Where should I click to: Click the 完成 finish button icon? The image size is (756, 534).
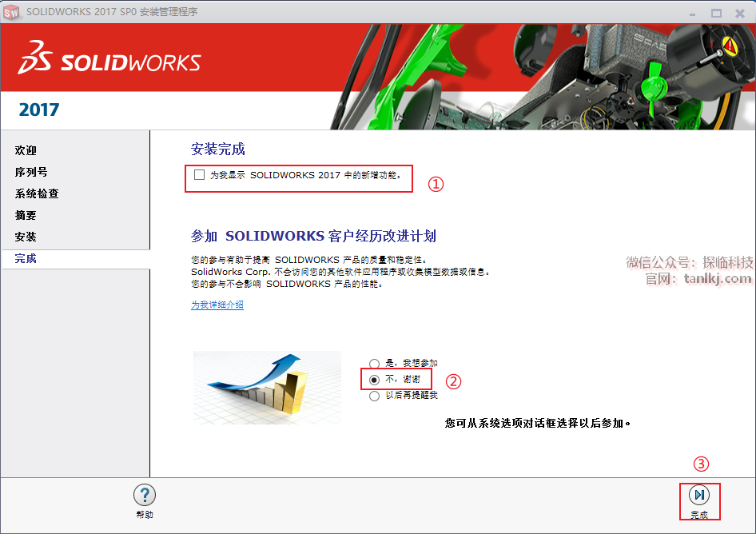point(699,495)
